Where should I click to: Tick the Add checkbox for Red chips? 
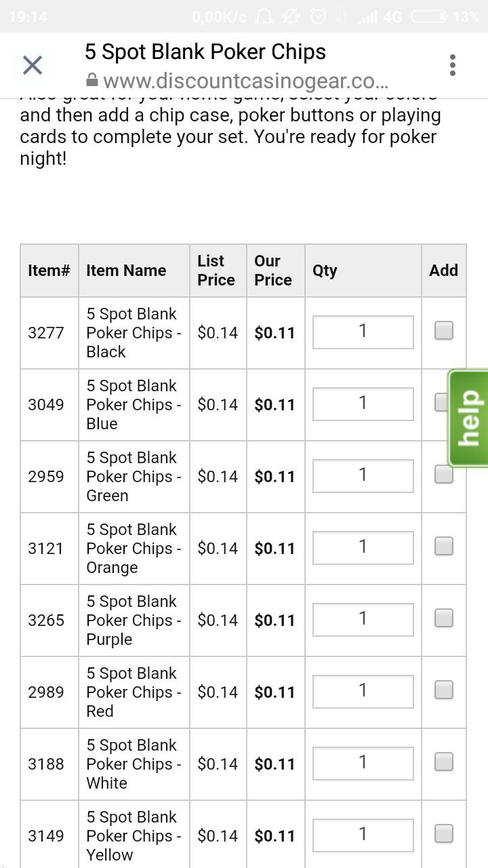tap(444, 690)
